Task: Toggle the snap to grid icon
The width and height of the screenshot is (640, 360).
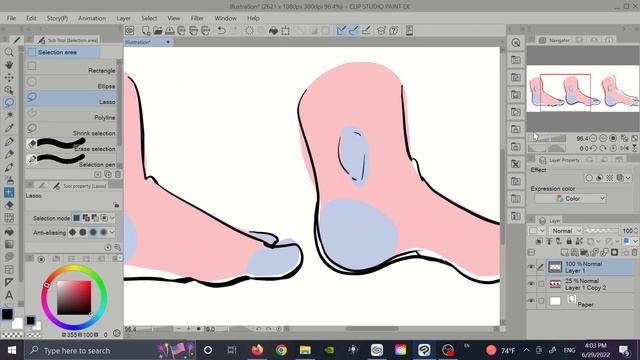Action: click(367, 31)
